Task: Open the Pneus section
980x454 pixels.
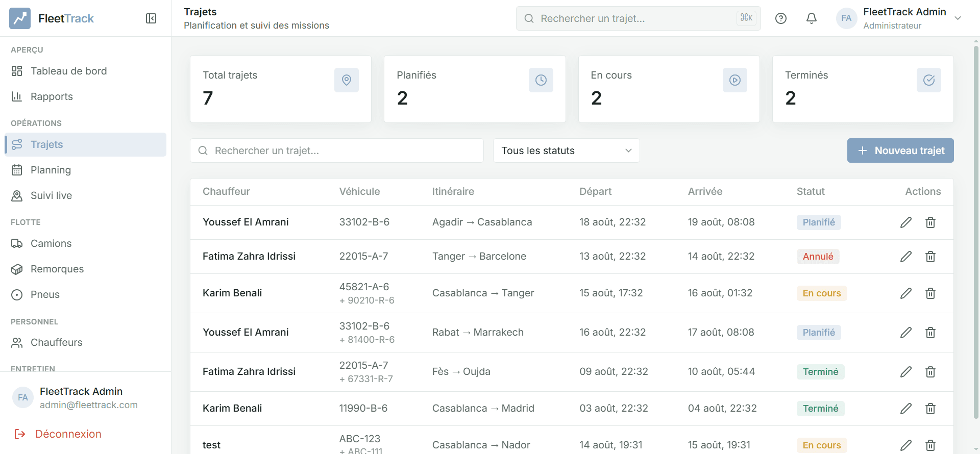Action: pyautogui.click(x=85, y=294)
